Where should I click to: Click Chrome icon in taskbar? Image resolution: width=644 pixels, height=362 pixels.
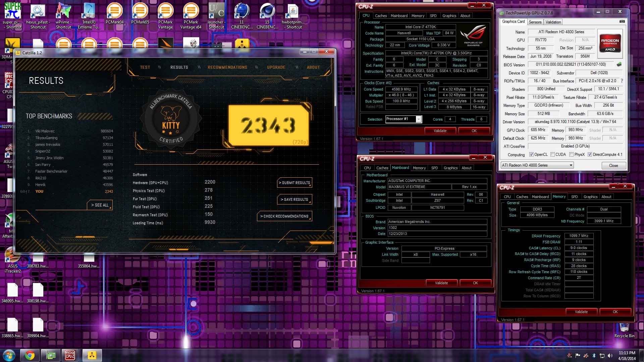coord(30,355)
